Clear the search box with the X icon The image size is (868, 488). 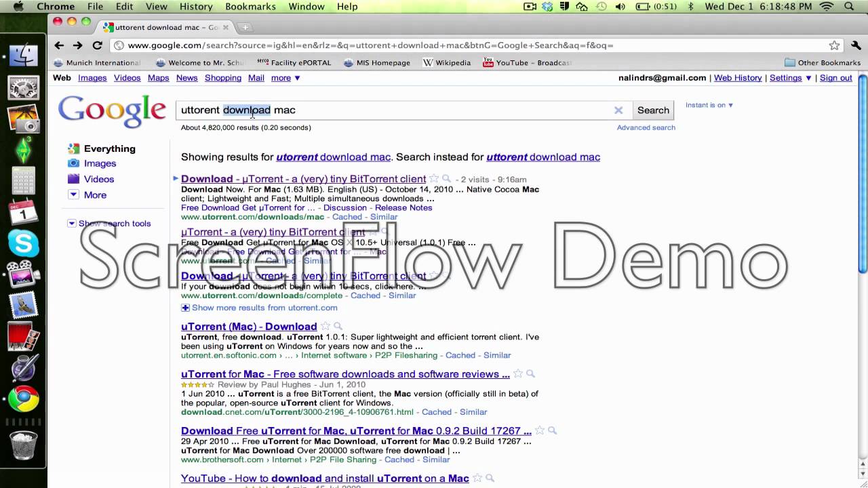coord(618,110)
